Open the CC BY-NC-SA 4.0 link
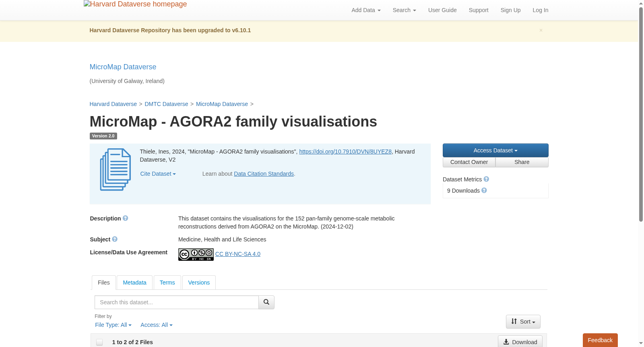Image resolution: width=644 pixels, height=347 pixels. [x=238, y=254]
